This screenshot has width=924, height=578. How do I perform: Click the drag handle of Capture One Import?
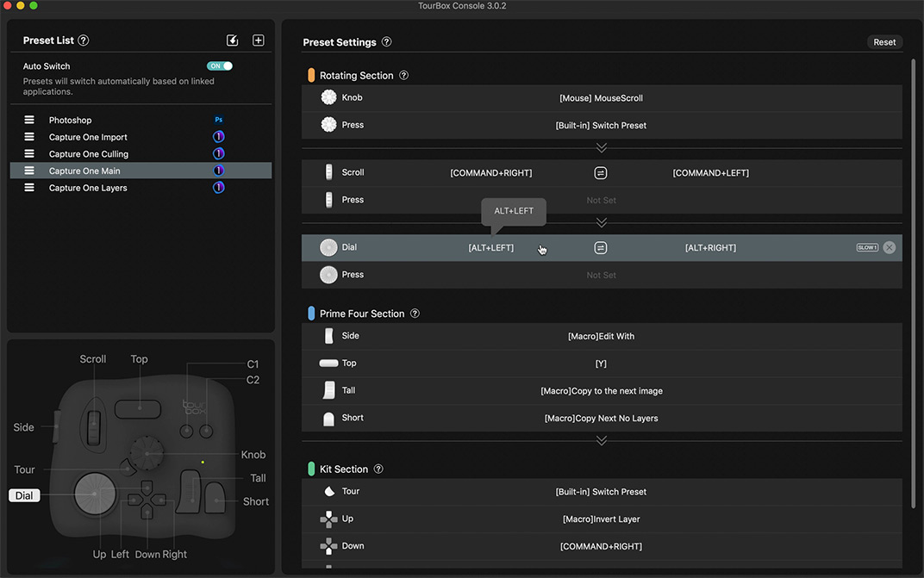(x=29, y=137)
